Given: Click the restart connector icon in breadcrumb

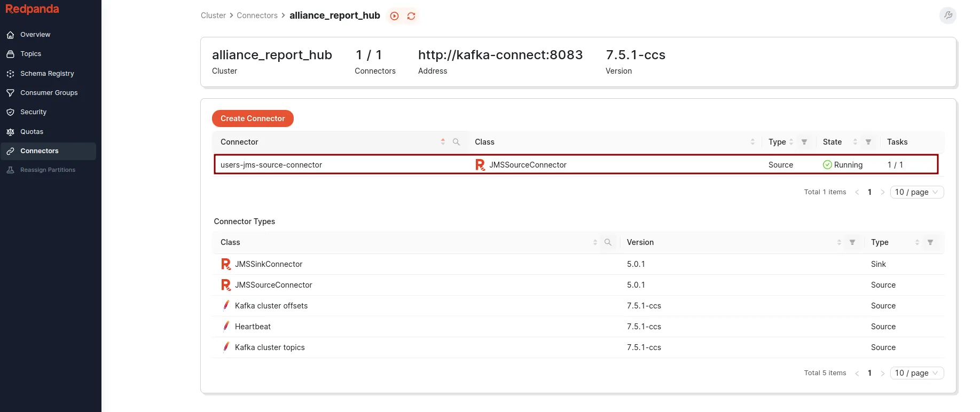Looking at the screenshot, I should click(x=411, y=16).
